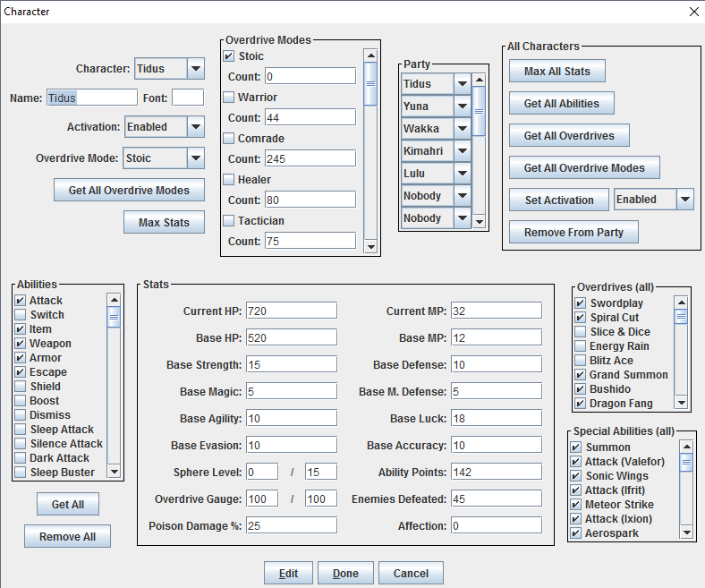Click the Remove All abilities button
Viewport: 705px width, 588px height.
67,536
